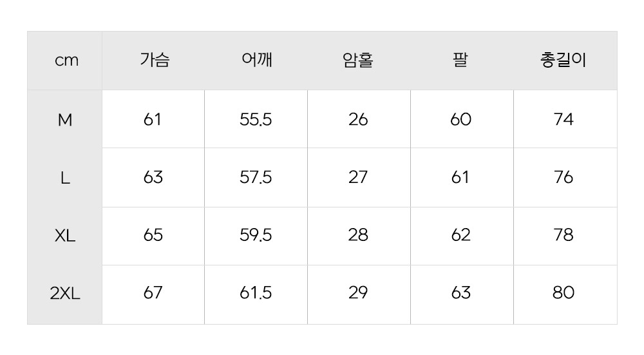The width and height of the screenshot is (644, 355).
Task: Click the cm unit header cell
Action: pos(66,61)
